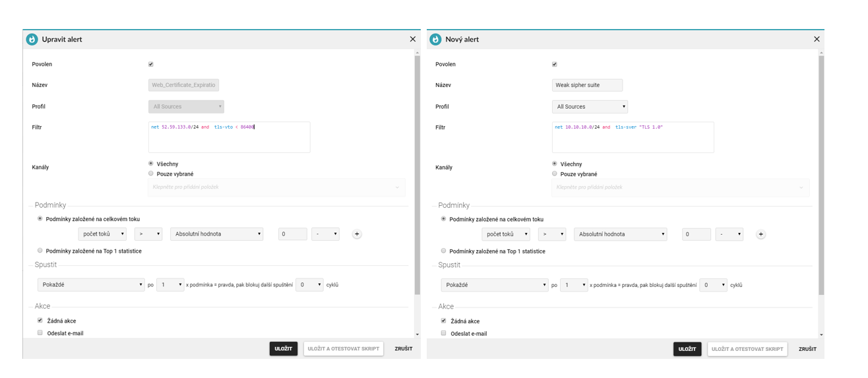
Task: Click the plus icon to add a condition in Nový alert
Action: (x=760, y=234)
